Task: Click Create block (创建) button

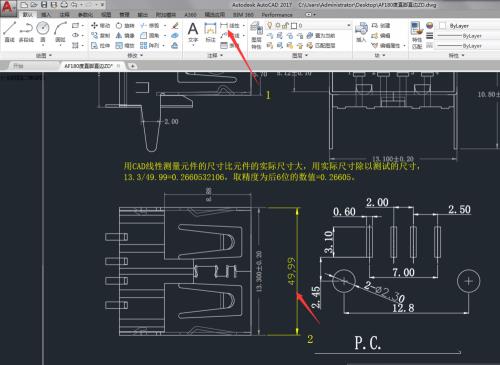Action: point(381,25)
